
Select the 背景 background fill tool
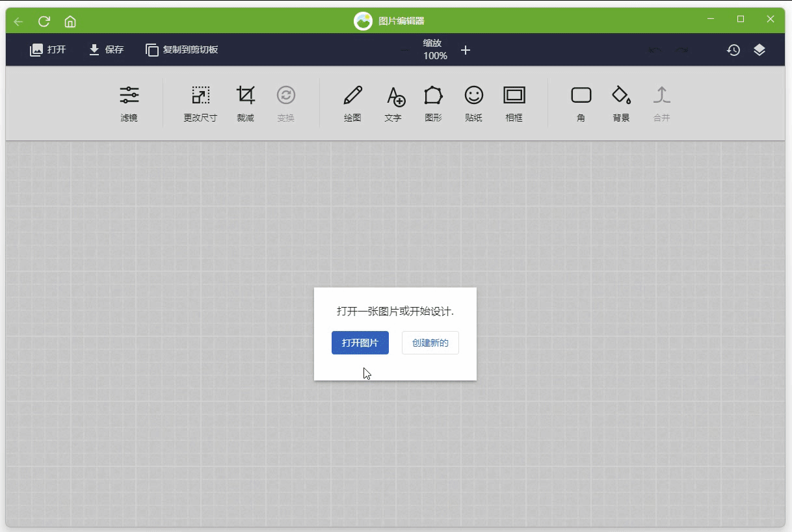pyautogui.click(x=621, y=103)
